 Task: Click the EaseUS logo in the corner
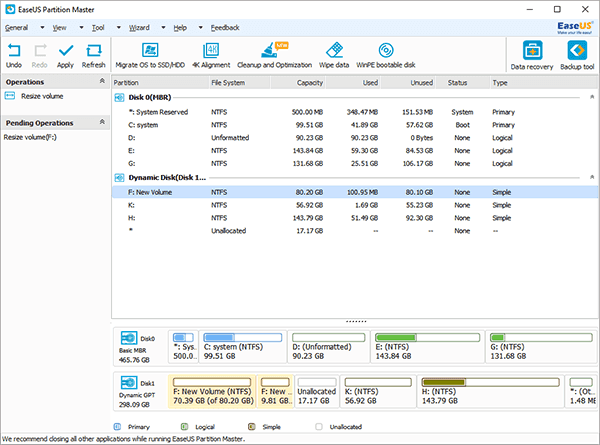tap(575, 28)
